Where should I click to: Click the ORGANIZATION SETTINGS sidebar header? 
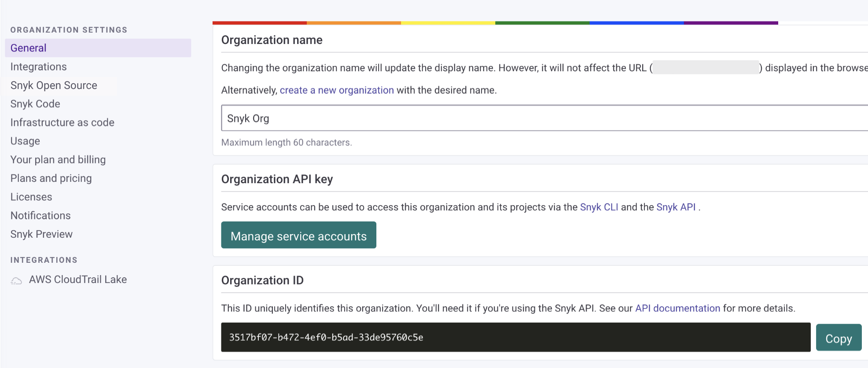point(69,30)
